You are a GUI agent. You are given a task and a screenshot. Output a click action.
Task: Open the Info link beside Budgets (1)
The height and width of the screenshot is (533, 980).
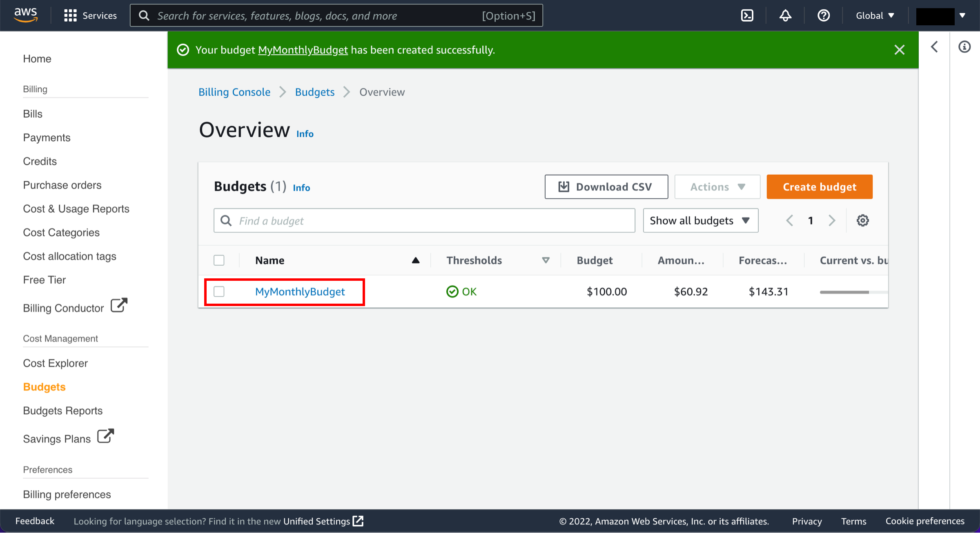tap(301, 188)
